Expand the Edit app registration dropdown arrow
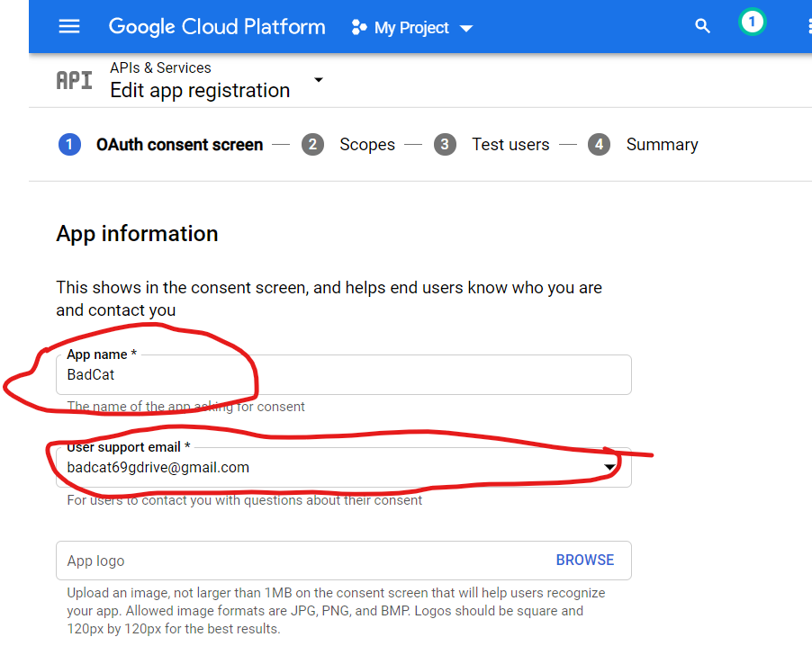812x655 pixels. (x=318, y=80)
